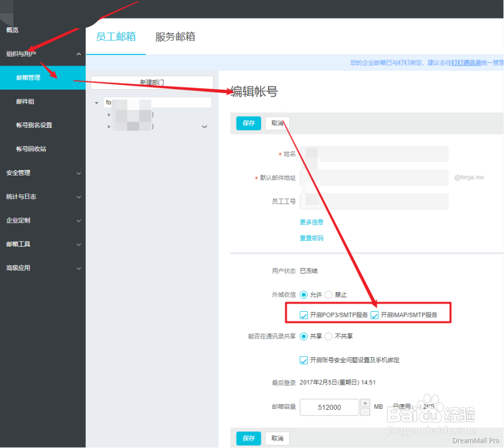Follow the 钉钉通讯录 link in the banner
504x448 pixels.
[466, 63]
